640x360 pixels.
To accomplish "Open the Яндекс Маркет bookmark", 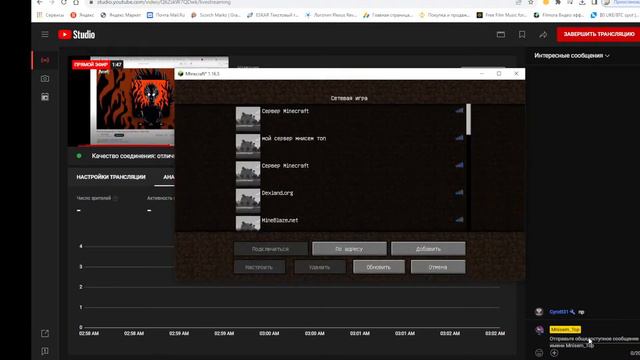I will tap(121, 15).
